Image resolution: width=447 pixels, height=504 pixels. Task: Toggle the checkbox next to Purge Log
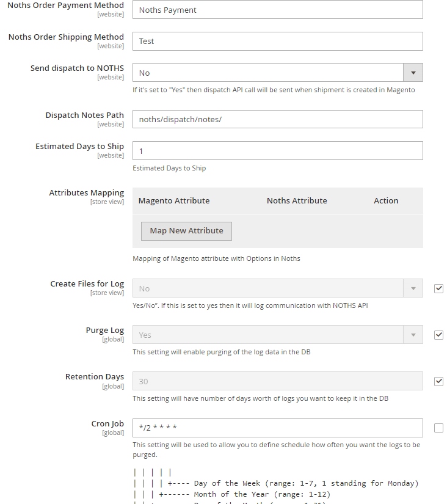coord(438,335)
